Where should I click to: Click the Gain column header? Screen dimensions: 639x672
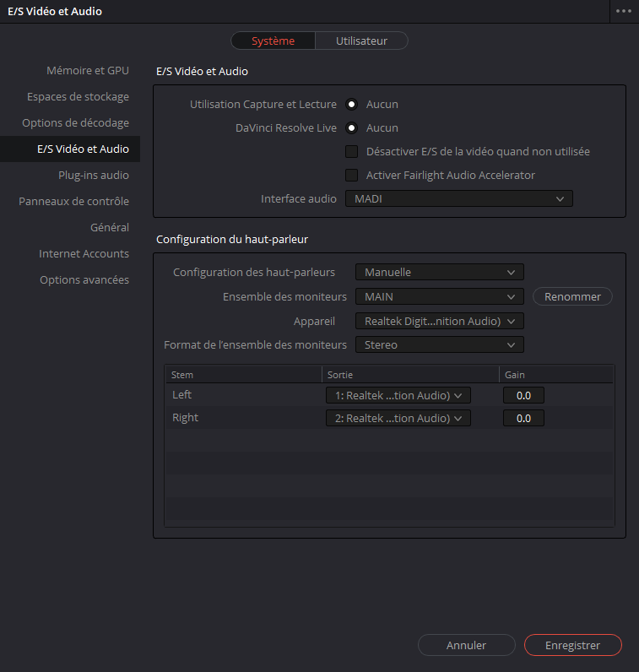click(x=556, y=375)
